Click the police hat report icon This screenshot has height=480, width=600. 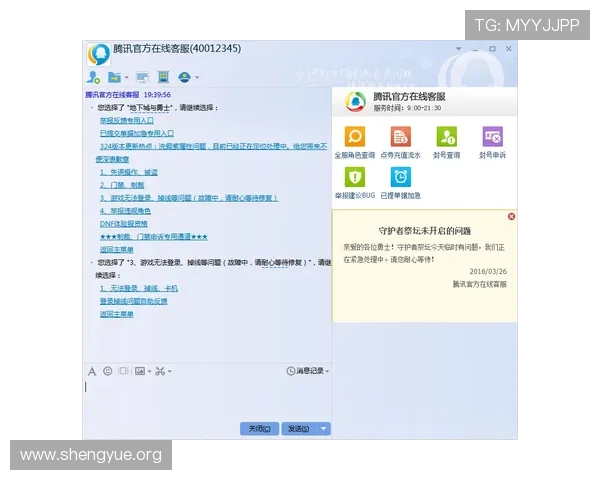tap(184, 77)
